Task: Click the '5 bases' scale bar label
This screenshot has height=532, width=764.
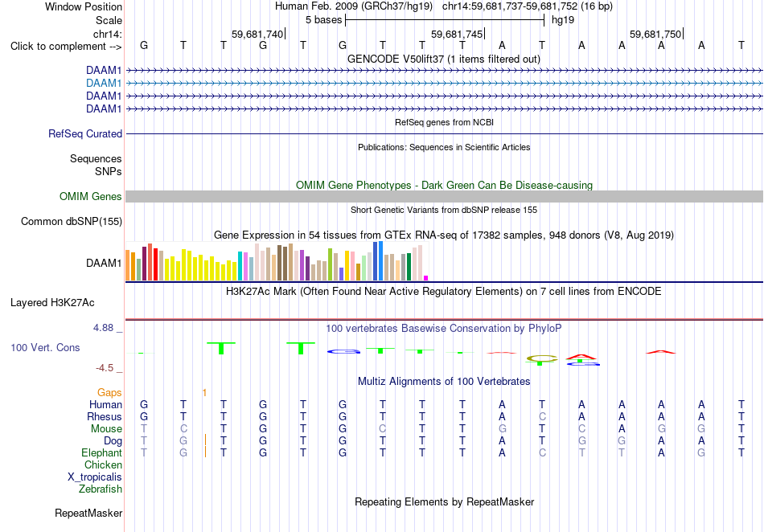Action: click(323, 20)
